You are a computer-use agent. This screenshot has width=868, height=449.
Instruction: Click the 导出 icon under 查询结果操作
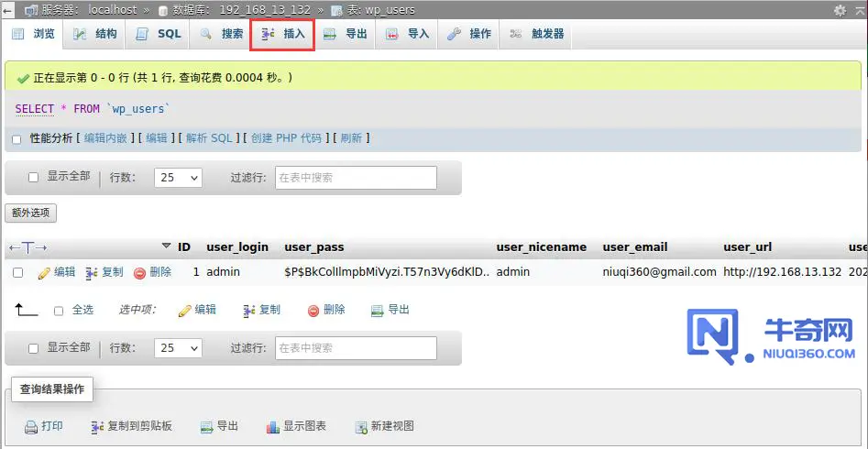(x=206, y=427)
